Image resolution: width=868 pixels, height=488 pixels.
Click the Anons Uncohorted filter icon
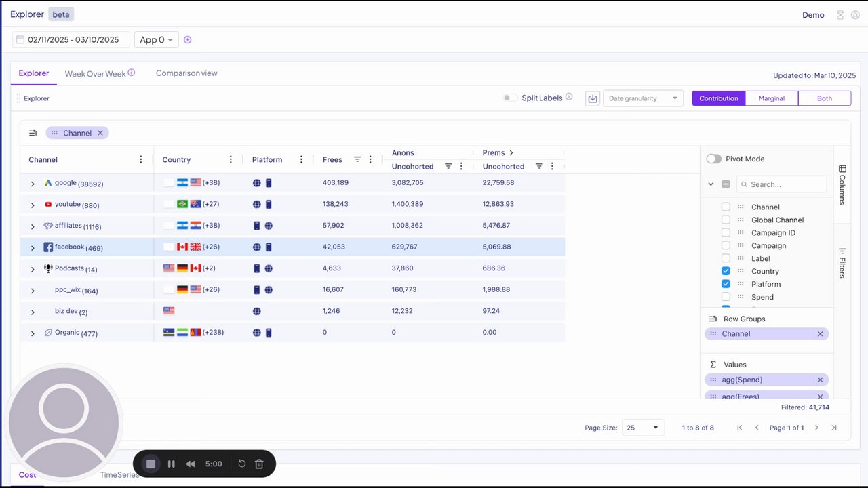coord(448,166)
